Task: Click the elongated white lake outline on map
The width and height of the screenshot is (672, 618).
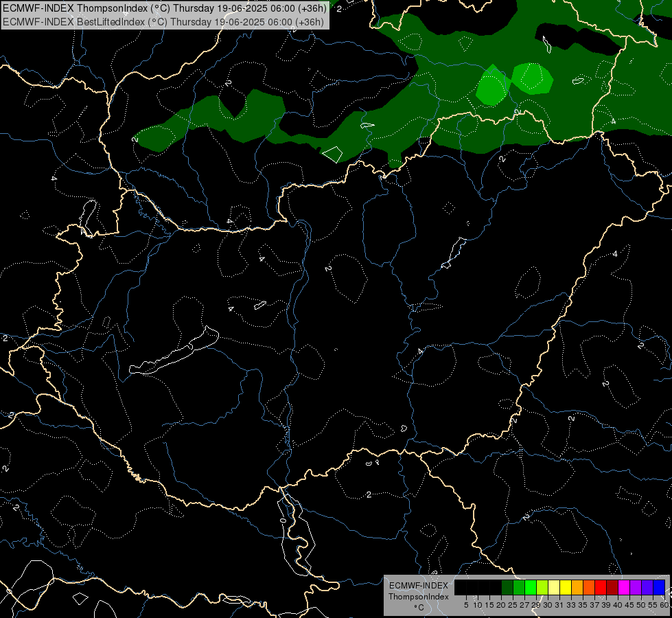Action: [x=174, y=352]
